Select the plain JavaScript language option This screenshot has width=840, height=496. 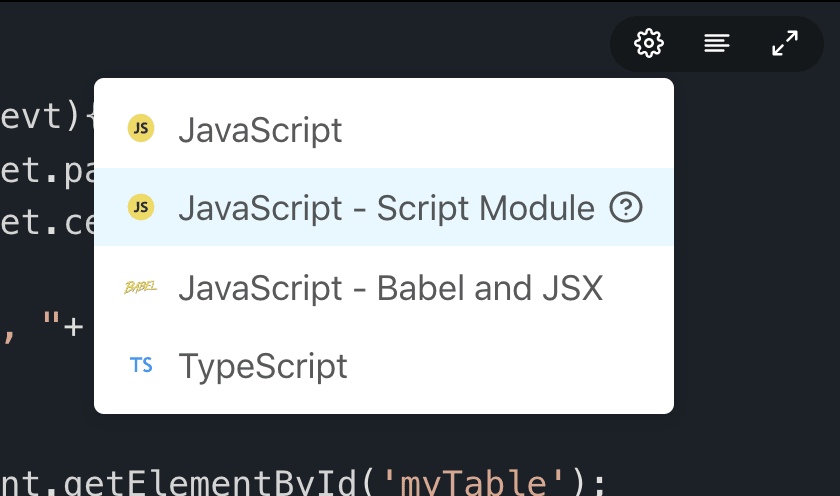[384, 129]
